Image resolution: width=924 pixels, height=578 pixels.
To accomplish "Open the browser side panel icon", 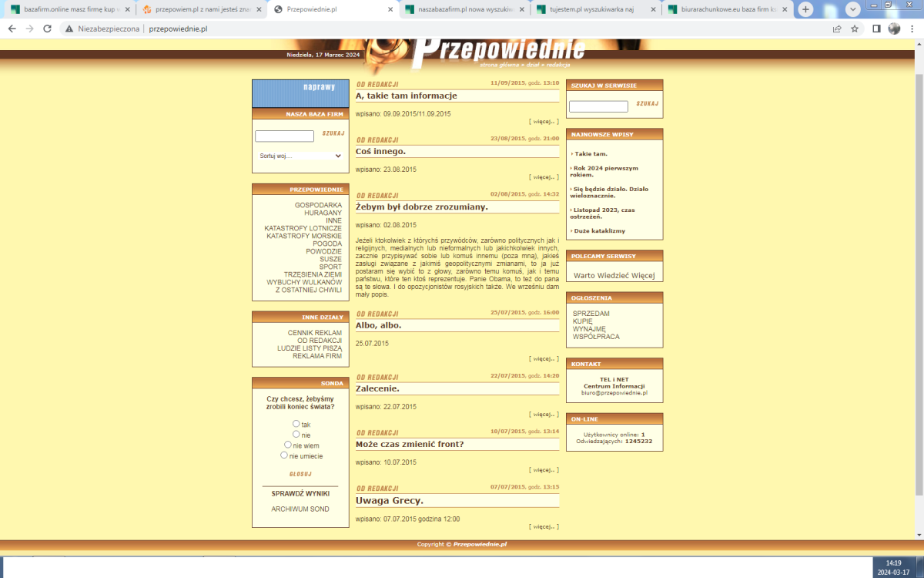I will pos(876,29).
